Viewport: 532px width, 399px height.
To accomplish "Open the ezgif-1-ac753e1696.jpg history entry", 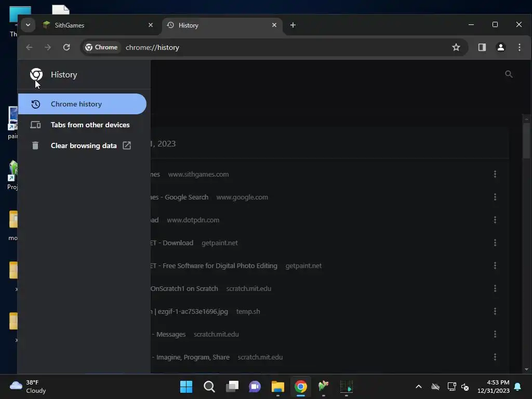I will coord(189,312).
